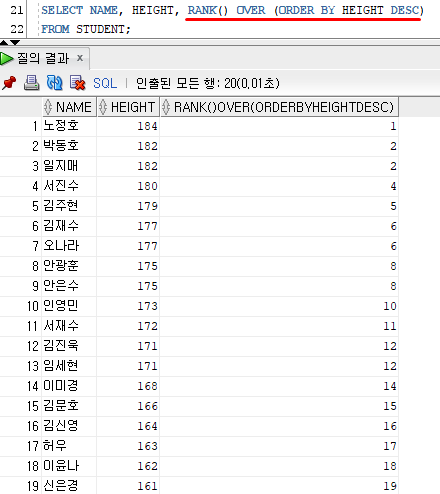Select the name cell 김재수

tap(69, 226)
